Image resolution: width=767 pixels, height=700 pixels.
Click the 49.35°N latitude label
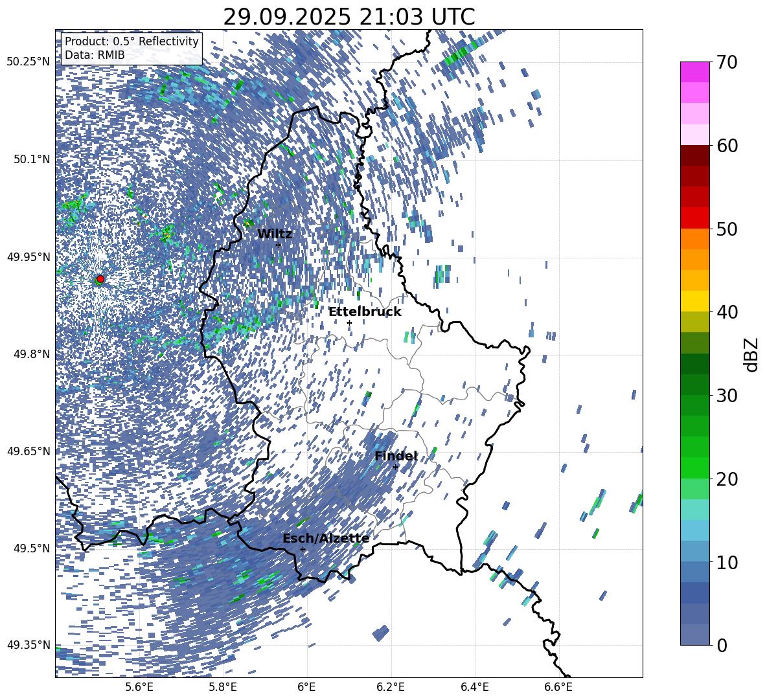coord(29,645)
